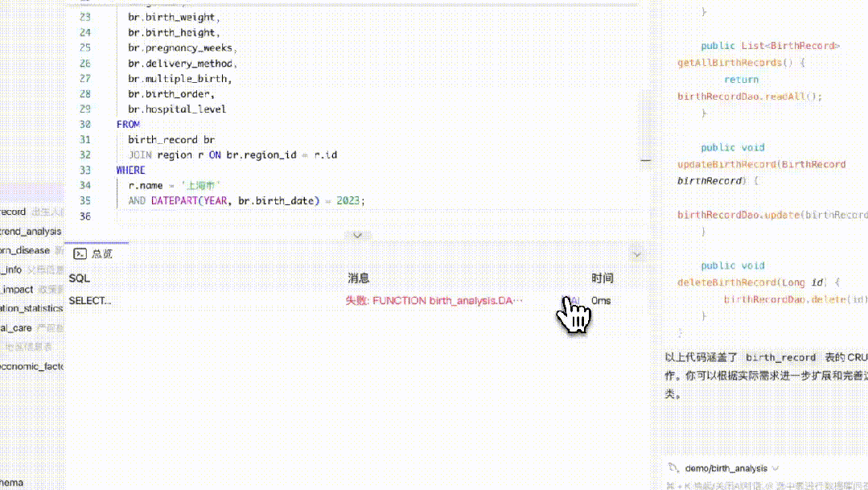Viewport: 868px width, 490px height.
Task: Select the ccnomic_factor table in sidebar
Action: (x=31, y=366)
